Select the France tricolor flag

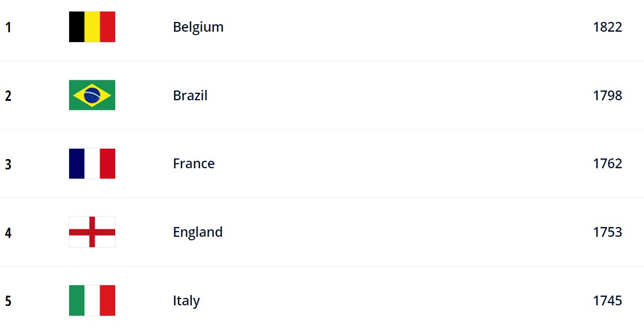[x=92, y=164]
